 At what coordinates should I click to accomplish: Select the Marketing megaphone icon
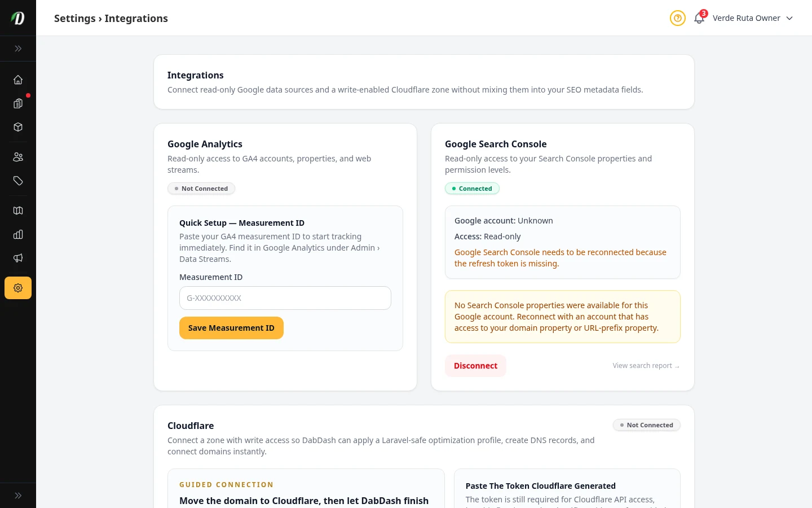[x=18, y=258]
